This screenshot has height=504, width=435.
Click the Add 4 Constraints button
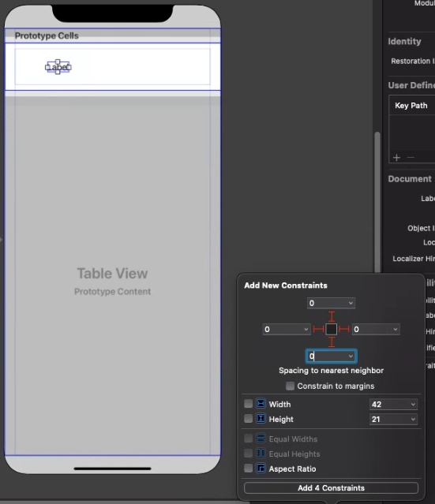(331, 488)
